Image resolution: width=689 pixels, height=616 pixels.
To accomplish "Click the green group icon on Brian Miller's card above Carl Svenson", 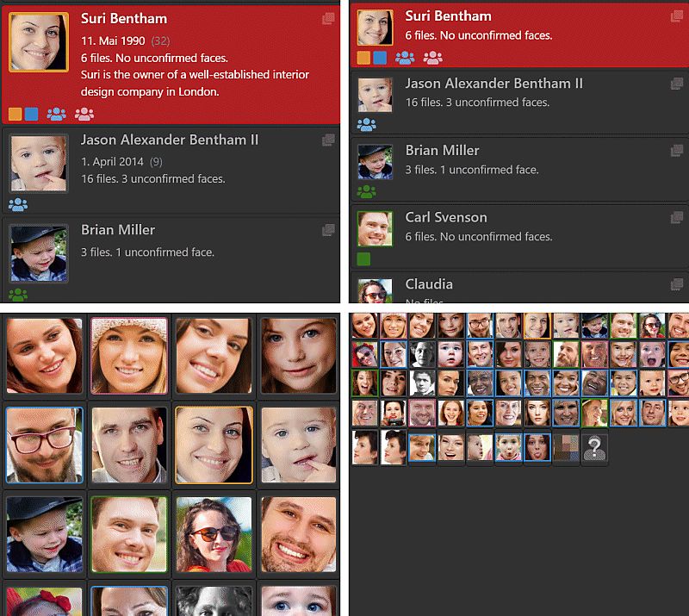I will click(x=366, y=192).
